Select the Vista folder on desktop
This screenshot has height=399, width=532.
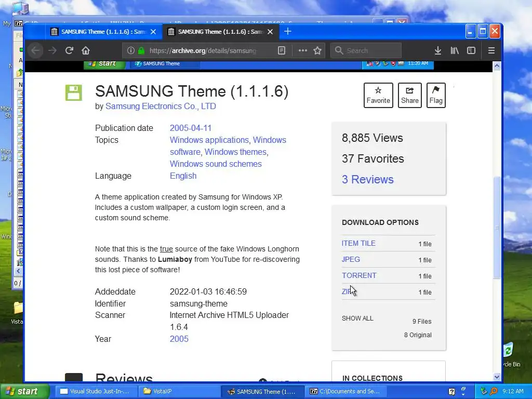pyautogui.click(x=18, y=313)
